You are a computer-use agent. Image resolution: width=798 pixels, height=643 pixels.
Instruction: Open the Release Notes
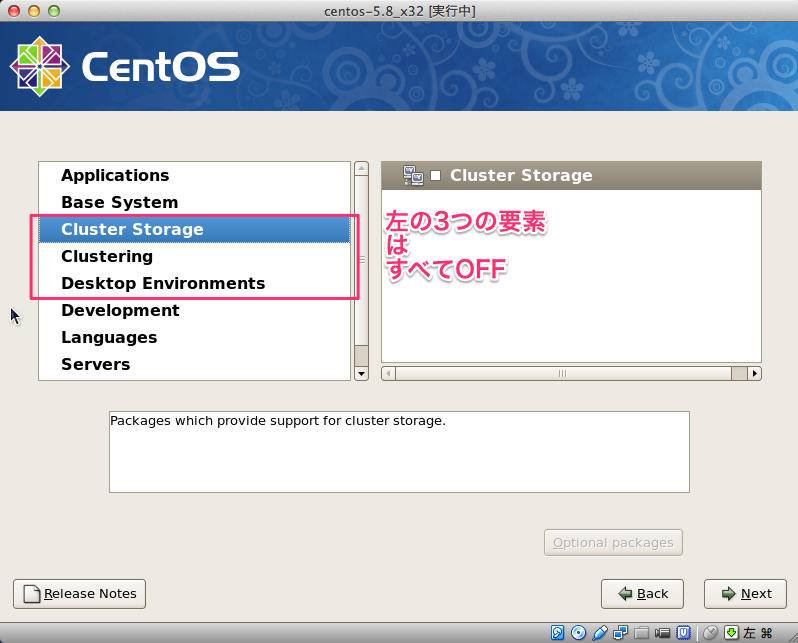coord(79,594)
